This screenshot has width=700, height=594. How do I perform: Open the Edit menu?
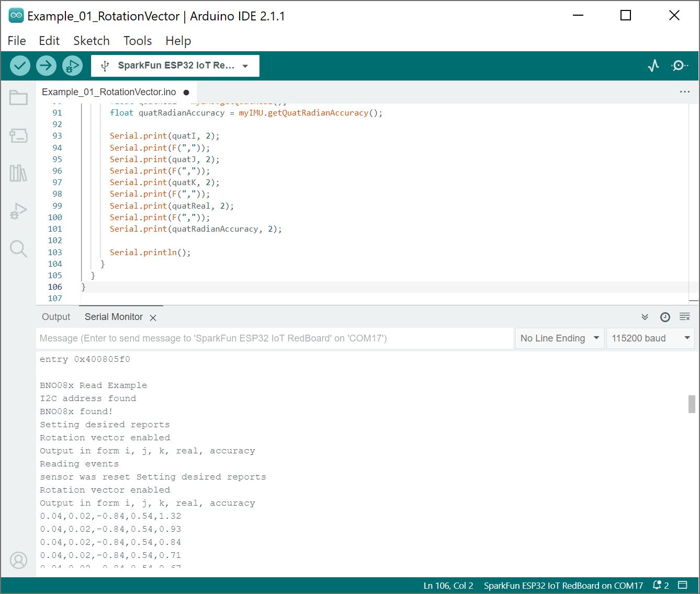tap(49, 41)
